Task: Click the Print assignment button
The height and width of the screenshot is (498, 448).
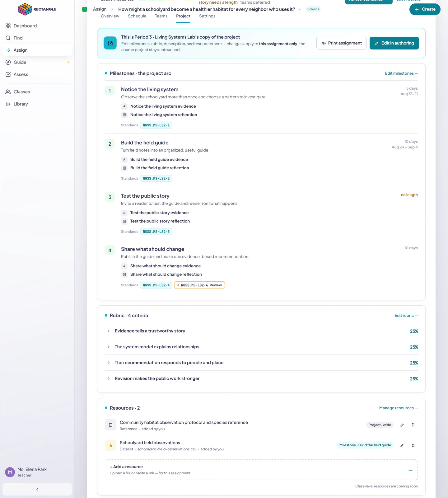Action: [342, 43]
